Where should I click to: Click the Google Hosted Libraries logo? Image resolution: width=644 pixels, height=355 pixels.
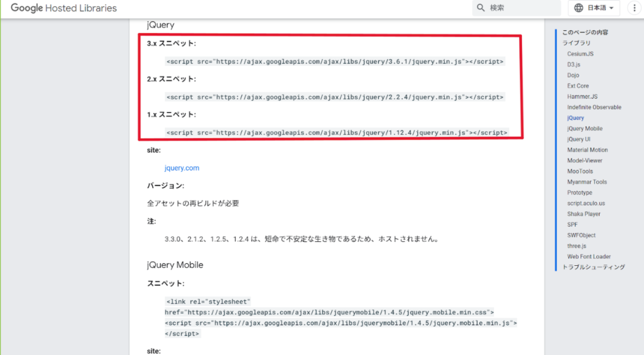[x=63, y=8]
